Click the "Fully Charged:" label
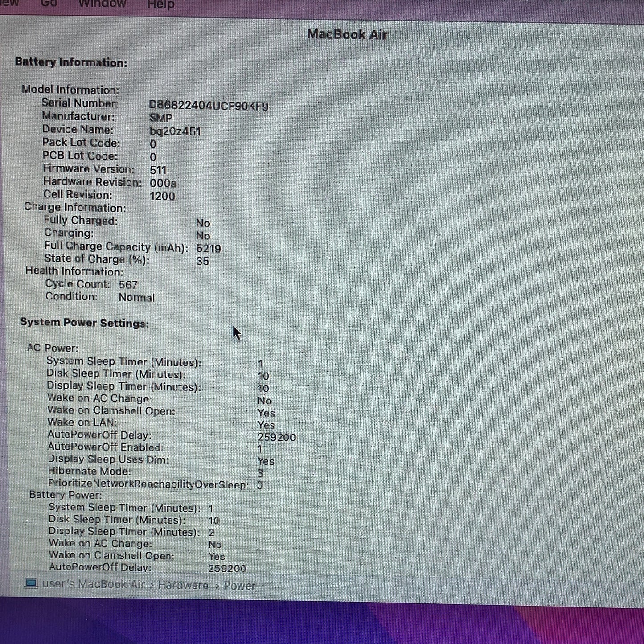644x644 pixels. coord(81,220)
